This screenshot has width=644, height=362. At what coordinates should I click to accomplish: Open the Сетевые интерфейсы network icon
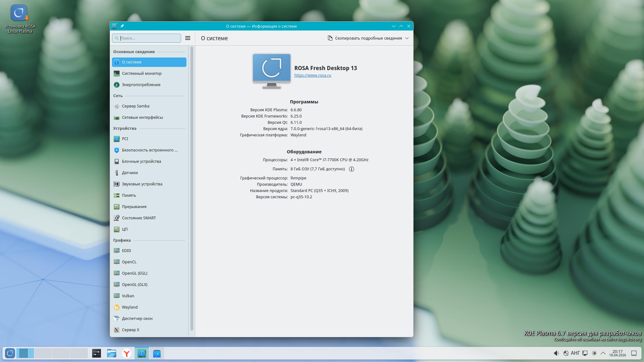coord(117,117)
